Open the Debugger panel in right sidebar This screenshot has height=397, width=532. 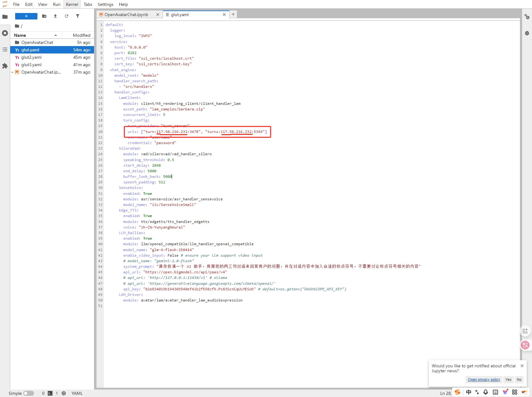(527, 33)
